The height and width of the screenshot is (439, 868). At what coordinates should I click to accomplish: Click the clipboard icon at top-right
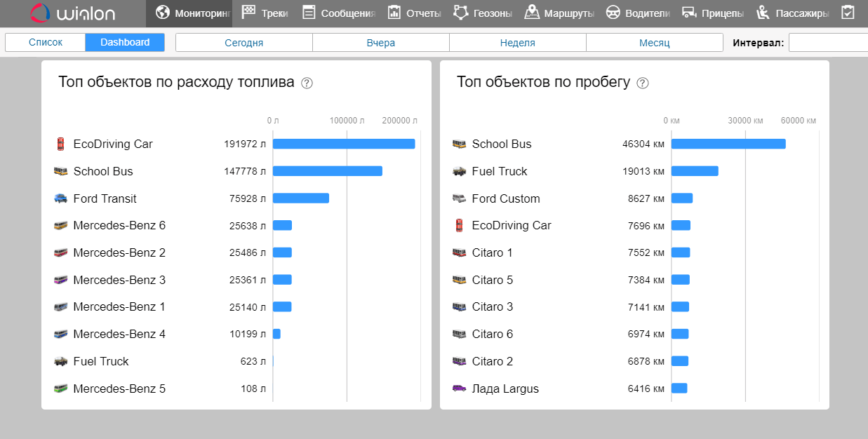coord(848,13)
